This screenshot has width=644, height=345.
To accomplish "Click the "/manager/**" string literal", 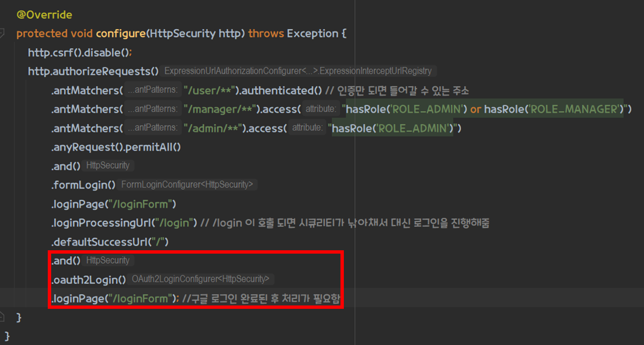I will click(220, 109).
